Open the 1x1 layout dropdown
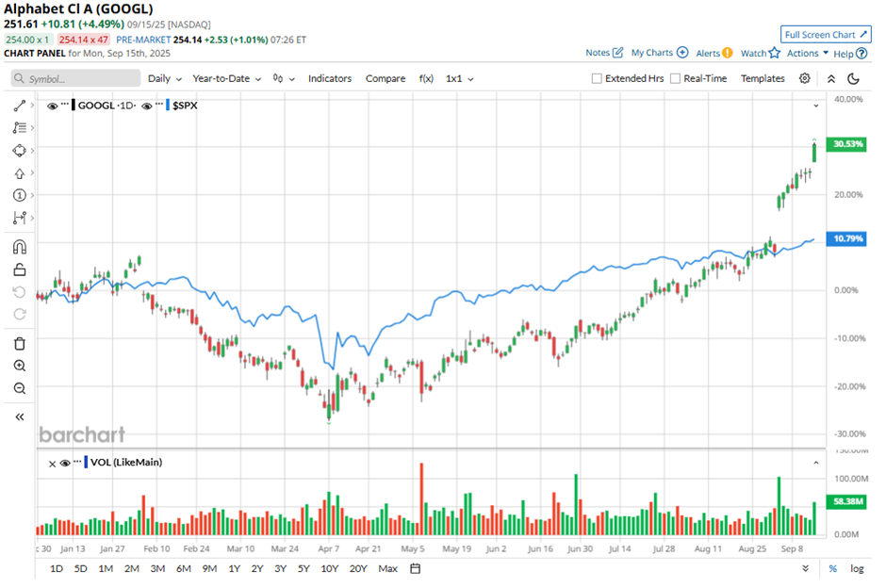Viewport: 886px width, 588px height. click(459, 78)
